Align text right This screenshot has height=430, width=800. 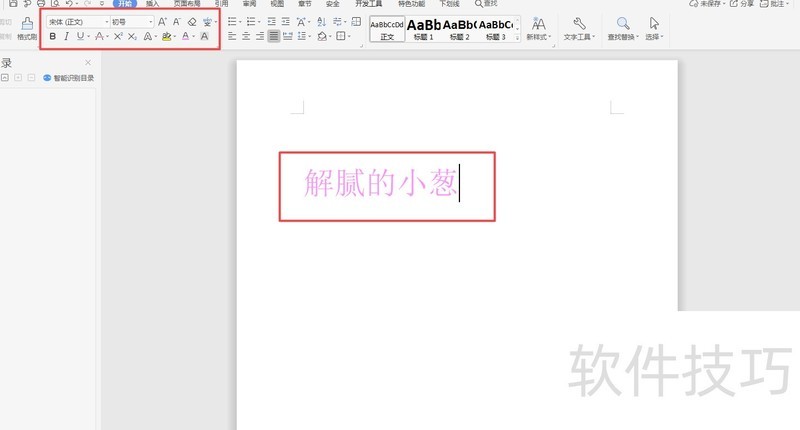tap(260, 36)
